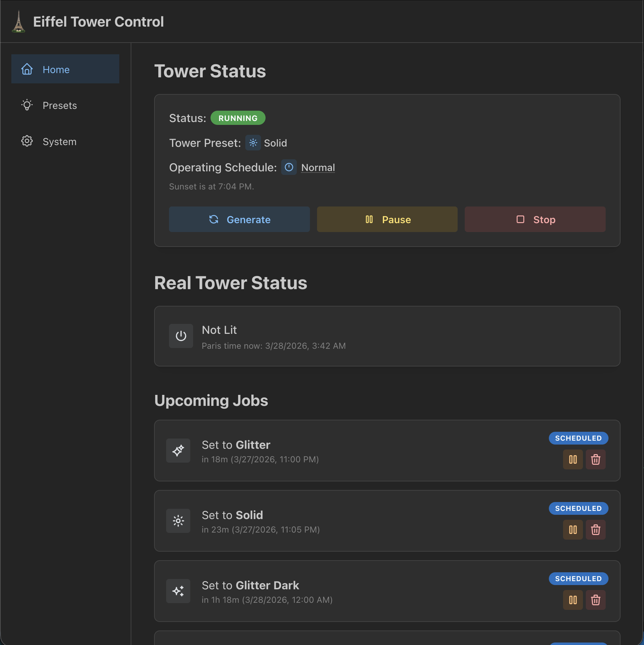Open the System settings gear icon
644x645 pixels.
click(27, 141)
